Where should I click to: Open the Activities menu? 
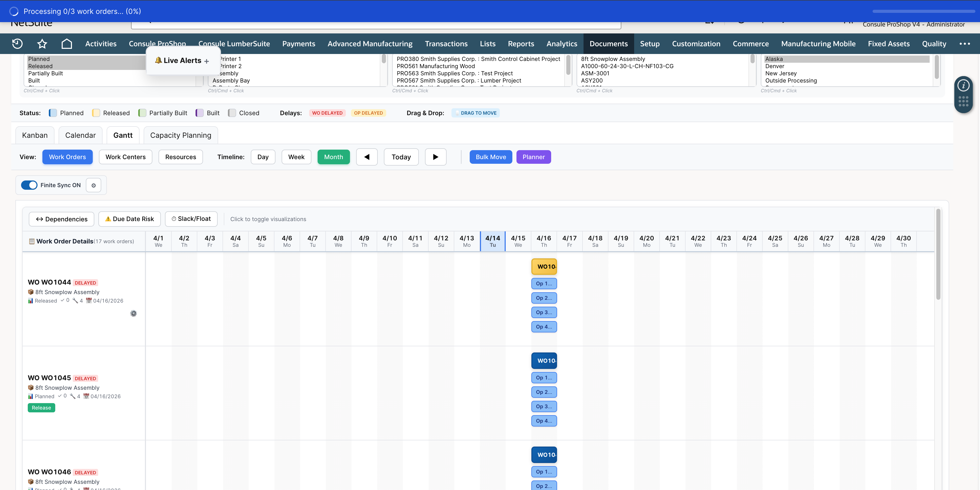point(101,44)
